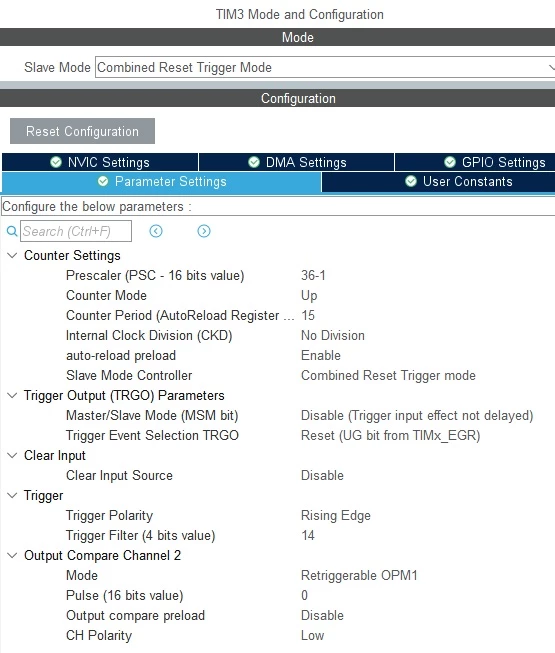The image size is (555, 653).
Task: Edit Trigger Filter value 14
Action: pos(308,535)
